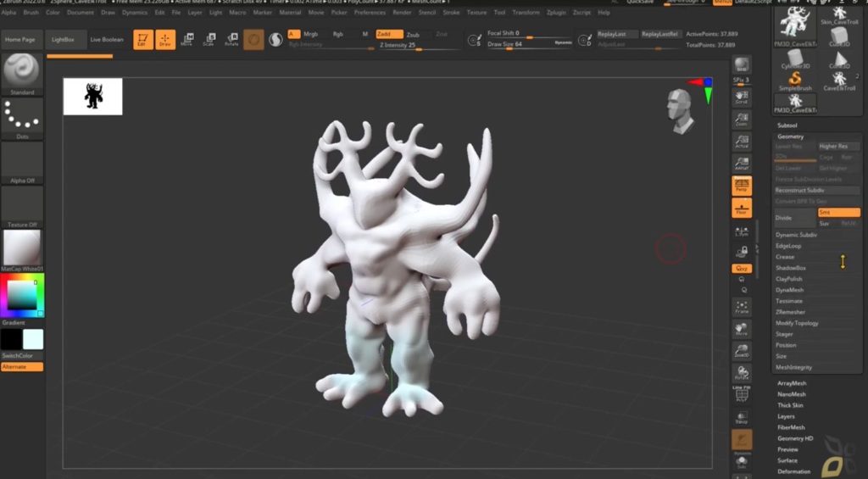The width and height of the screenshot is (868, 479).
Task: Click the Reconstruct Subdiv button
Action: click(x=817, y=191)
